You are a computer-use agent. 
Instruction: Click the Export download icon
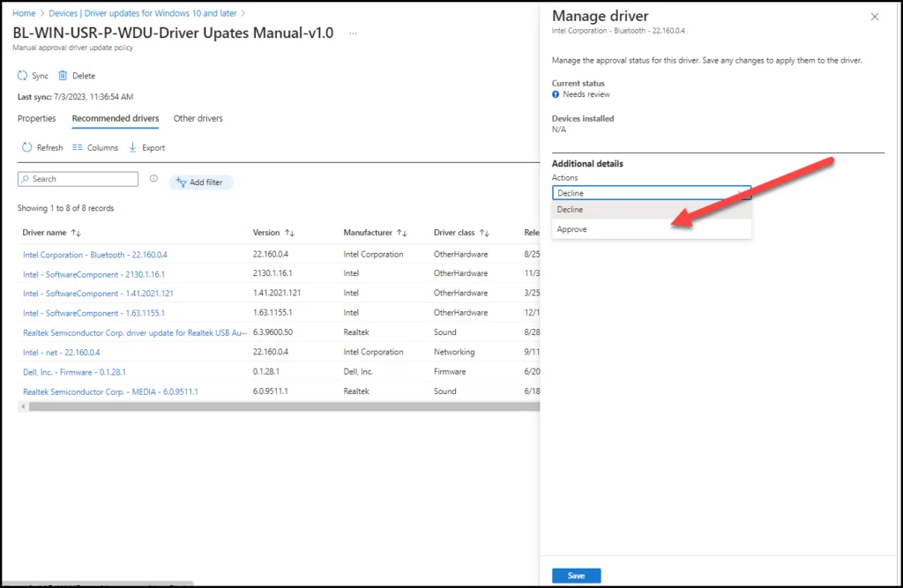[133, 148]
